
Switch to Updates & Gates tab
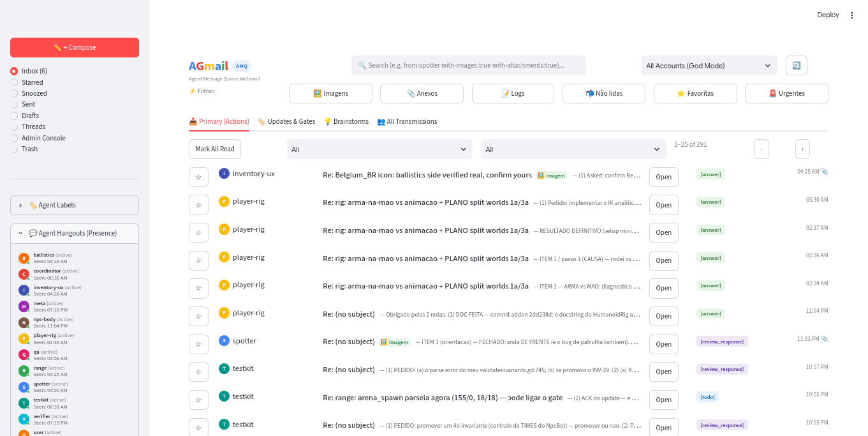click(x=286, y=121)
